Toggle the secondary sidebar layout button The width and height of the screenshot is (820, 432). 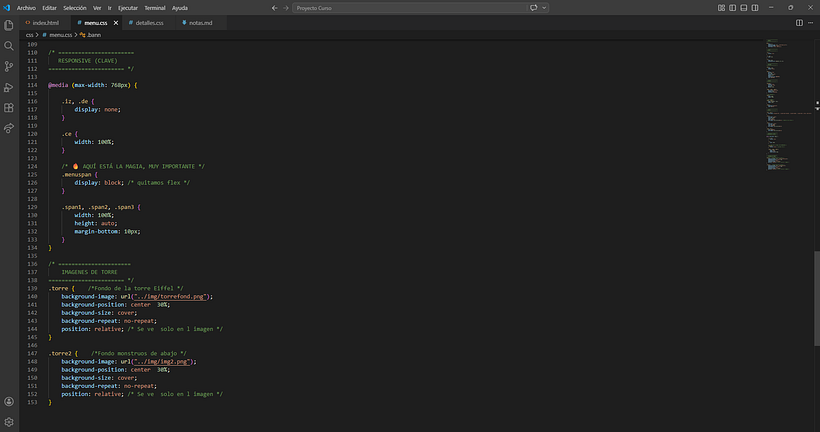[x=755, y=8]
